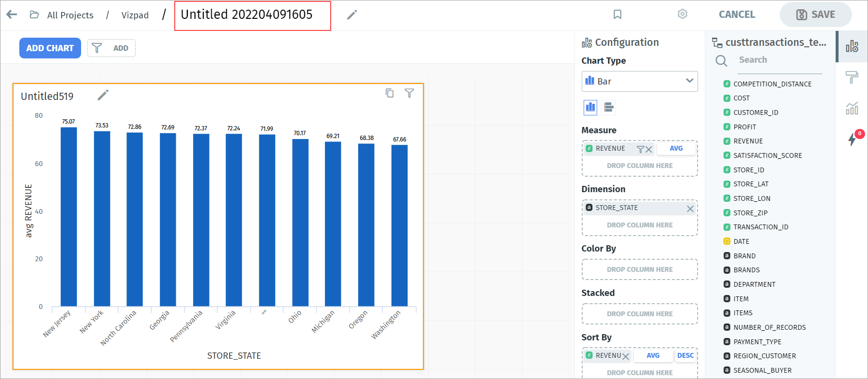Select the PAYMENT_TYPE column
Screen dimensions: 868x379
[x=757, y=342]
